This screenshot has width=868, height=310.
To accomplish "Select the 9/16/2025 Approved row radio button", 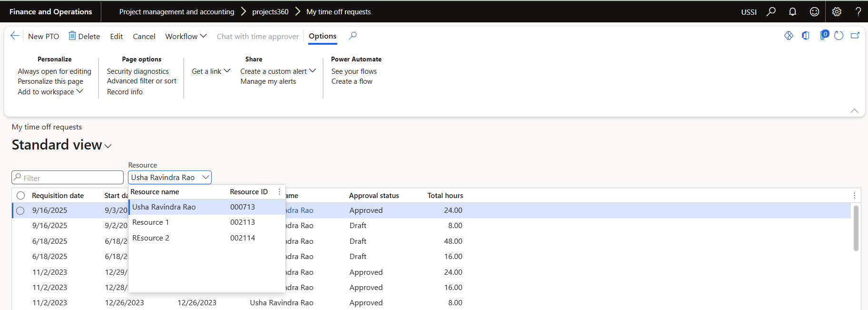I will [x=20, y=210].
